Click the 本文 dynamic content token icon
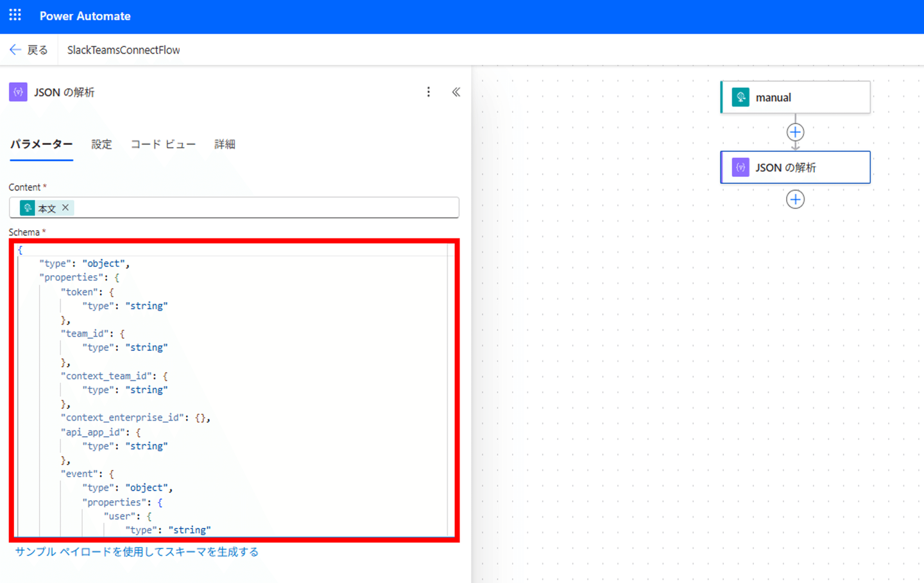Viewport: 924px width, 583px height. pyautogui.click(x=28, y=208)
